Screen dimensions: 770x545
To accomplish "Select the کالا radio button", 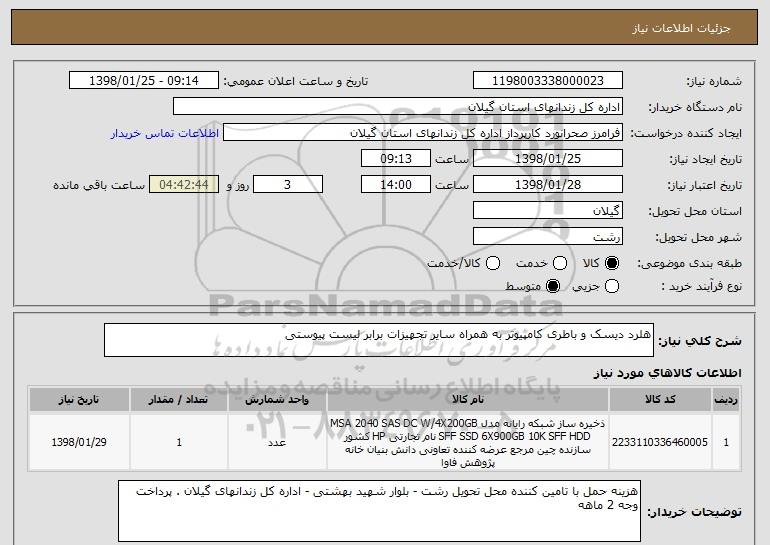I will [x=612, y=263].
